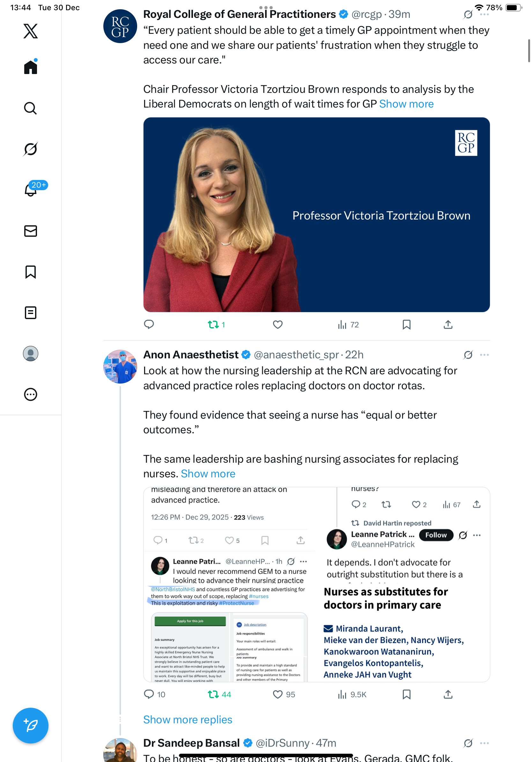Open Bookmarks in the left sidebar
Screen dimensions: 532x762
[31, 272]
